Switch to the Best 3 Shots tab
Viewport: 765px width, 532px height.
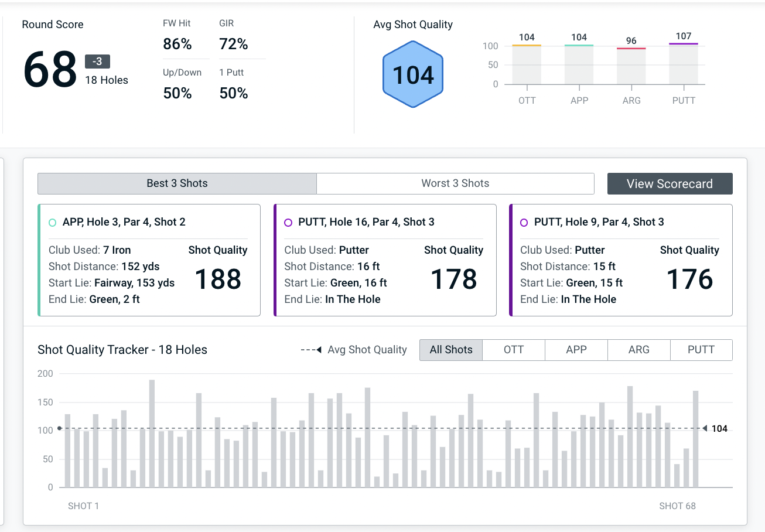[177, 183]
